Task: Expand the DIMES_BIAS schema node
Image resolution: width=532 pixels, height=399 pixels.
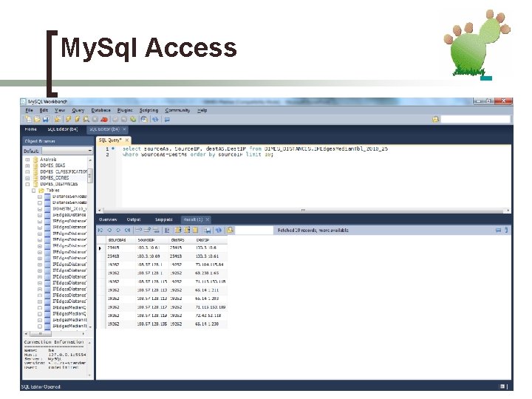Action: [x=27, y=166]
